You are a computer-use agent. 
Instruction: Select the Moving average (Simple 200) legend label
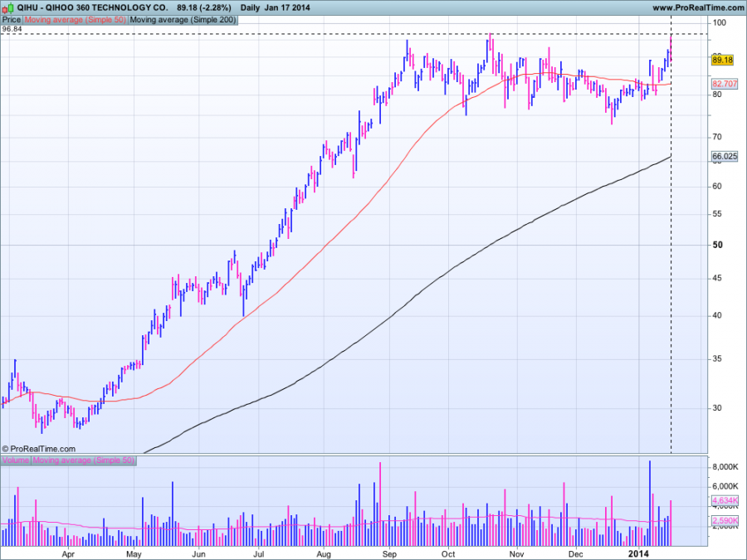(x=183, y=20)
